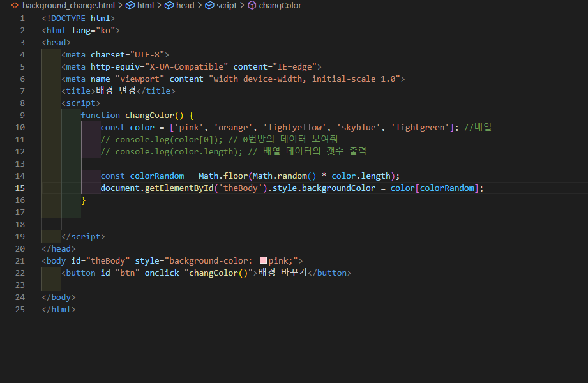
Task: Click 'pink' string in the color array
Action: [x=188, y=127]
